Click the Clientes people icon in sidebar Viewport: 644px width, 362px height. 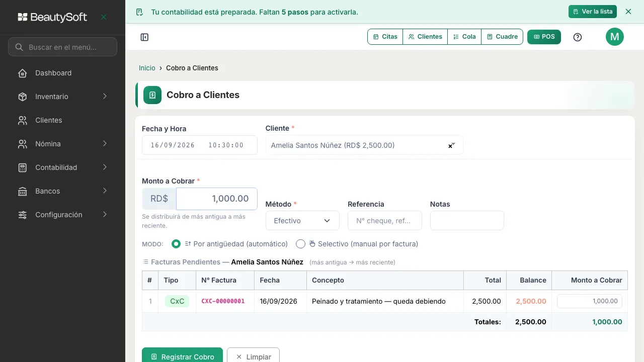tap(23, 120)
